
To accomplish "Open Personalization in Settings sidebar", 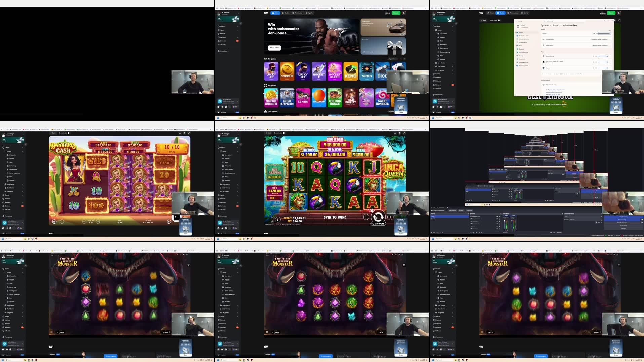I will click(x=523, y=42).
